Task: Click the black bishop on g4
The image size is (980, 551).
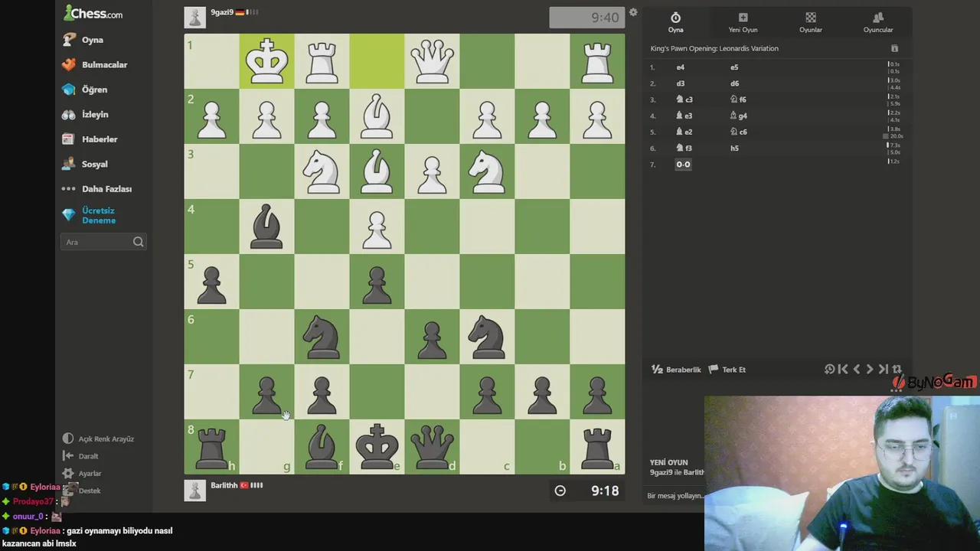Action: (x=266, y=227)
